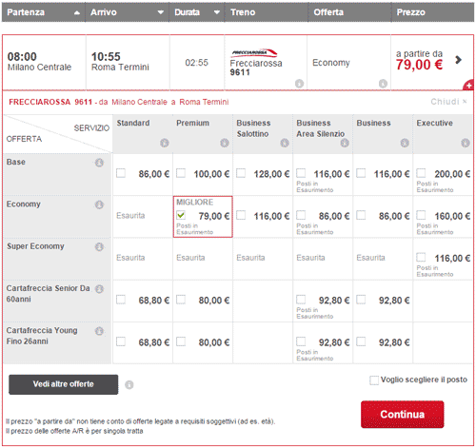476x448 pixels.
Task: Click Esaurita in Economy Standard cell
Action: [130, 216]
